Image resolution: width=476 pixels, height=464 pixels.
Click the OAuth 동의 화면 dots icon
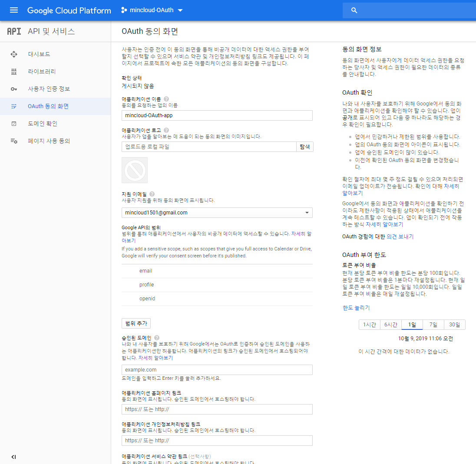(14, 106)
